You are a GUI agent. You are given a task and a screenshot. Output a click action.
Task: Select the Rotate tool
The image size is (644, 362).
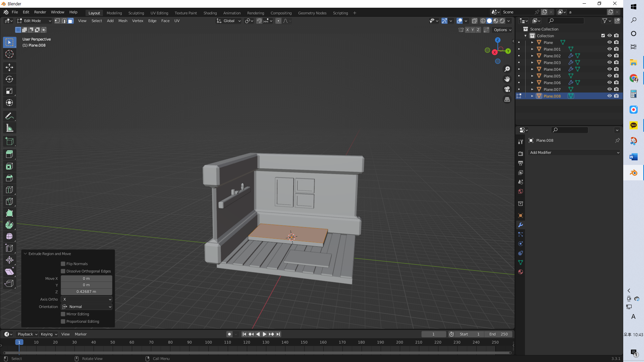[x=9, y=79]
